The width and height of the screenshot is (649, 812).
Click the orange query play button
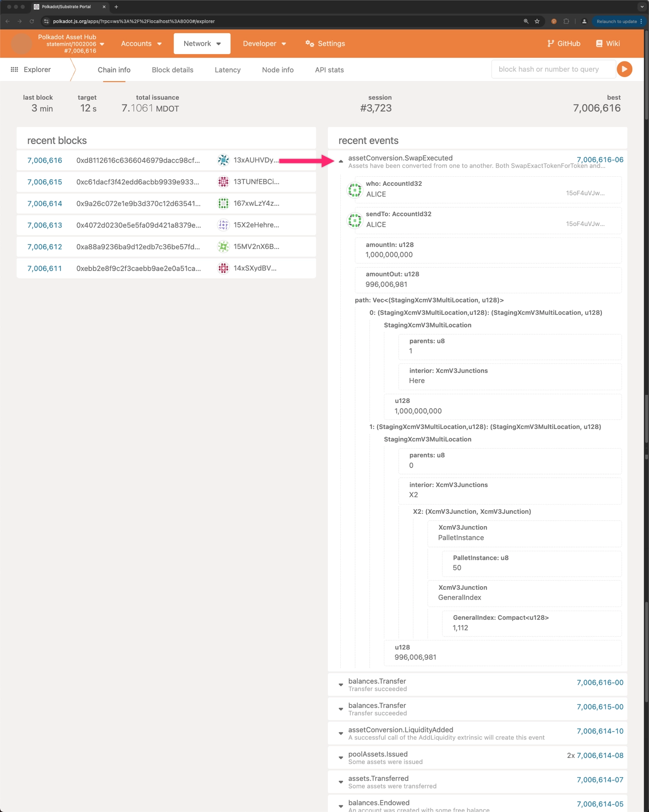624,69
